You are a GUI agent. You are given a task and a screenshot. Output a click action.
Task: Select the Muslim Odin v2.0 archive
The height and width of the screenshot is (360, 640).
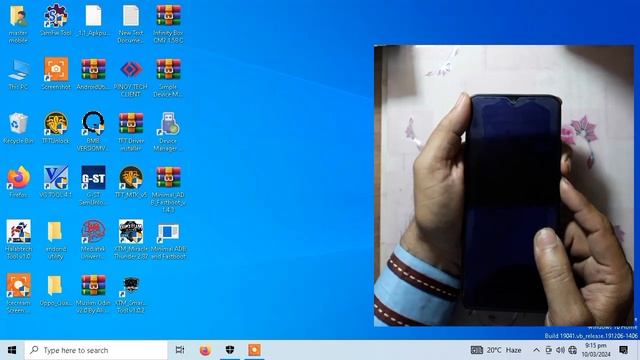(x=93, y=293)
